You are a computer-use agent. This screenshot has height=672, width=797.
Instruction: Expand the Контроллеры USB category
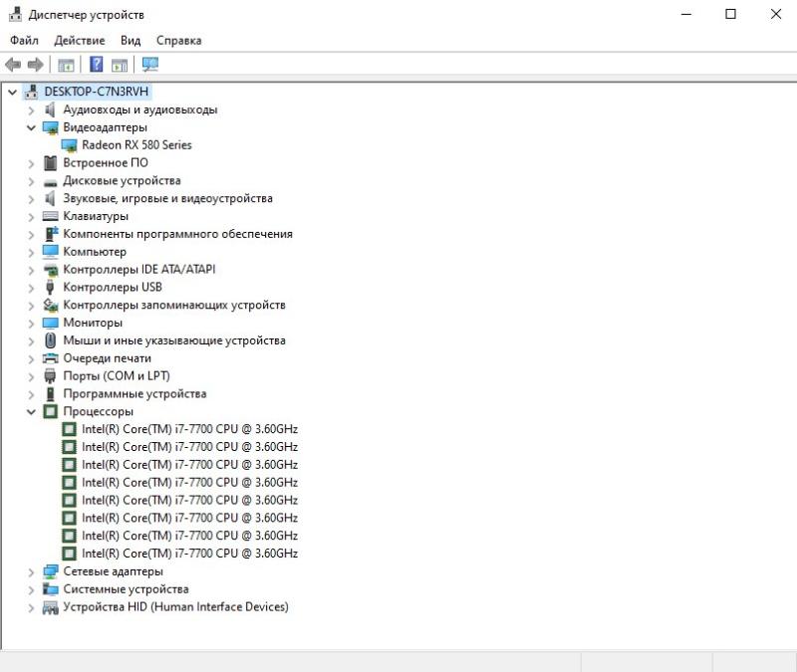coord(31,288)
